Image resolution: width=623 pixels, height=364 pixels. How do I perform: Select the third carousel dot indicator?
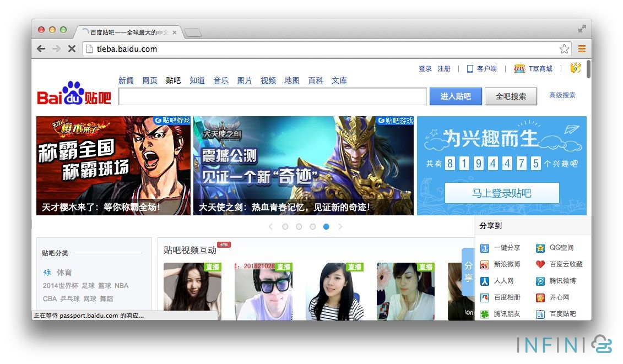312,226
